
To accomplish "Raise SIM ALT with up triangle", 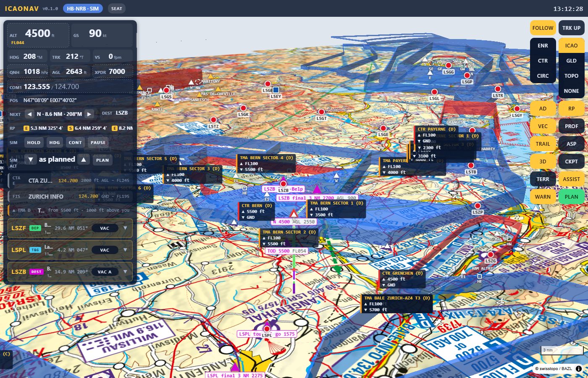I will tap(84, 160).
